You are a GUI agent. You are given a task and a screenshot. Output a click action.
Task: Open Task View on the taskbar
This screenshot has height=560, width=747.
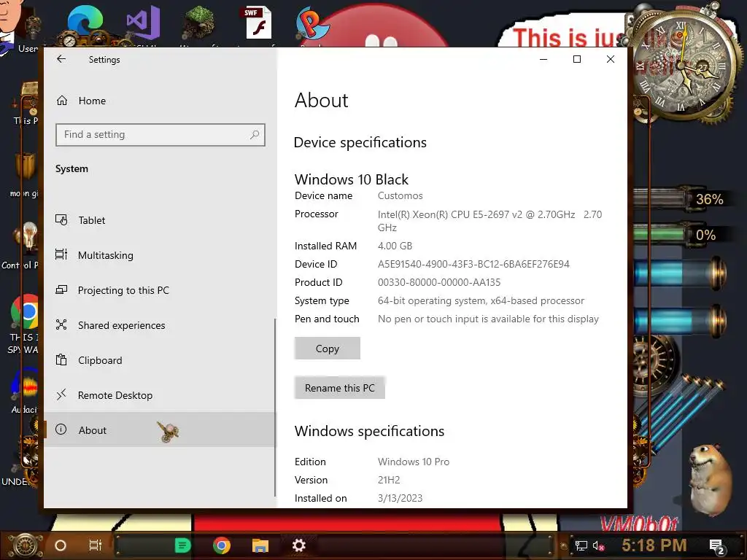click(x=96, y=545)
